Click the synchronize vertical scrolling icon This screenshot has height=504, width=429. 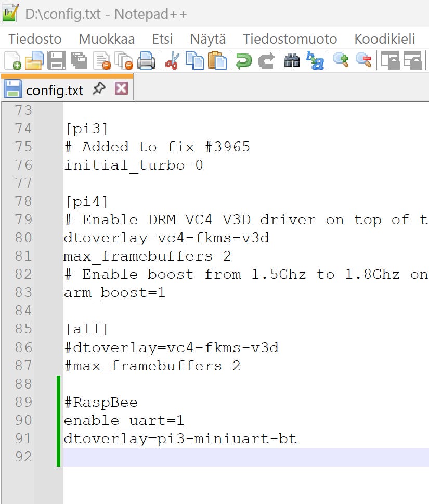390,60
